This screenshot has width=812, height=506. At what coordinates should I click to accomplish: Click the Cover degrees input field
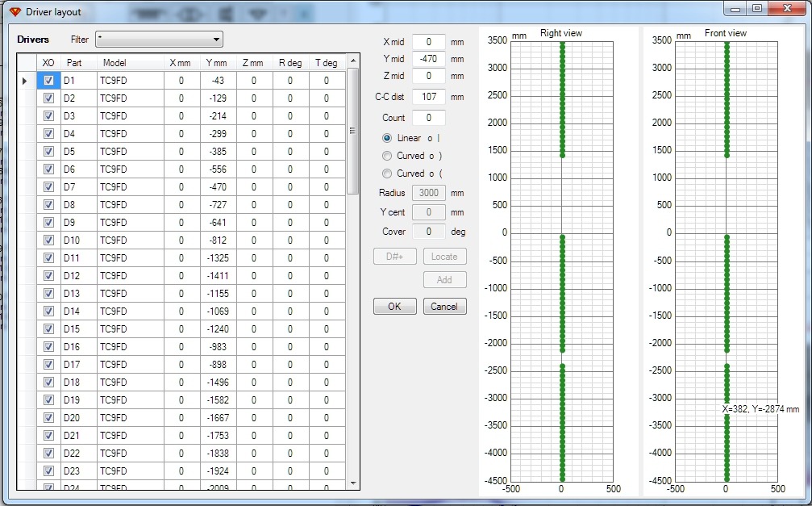point(429,232)
